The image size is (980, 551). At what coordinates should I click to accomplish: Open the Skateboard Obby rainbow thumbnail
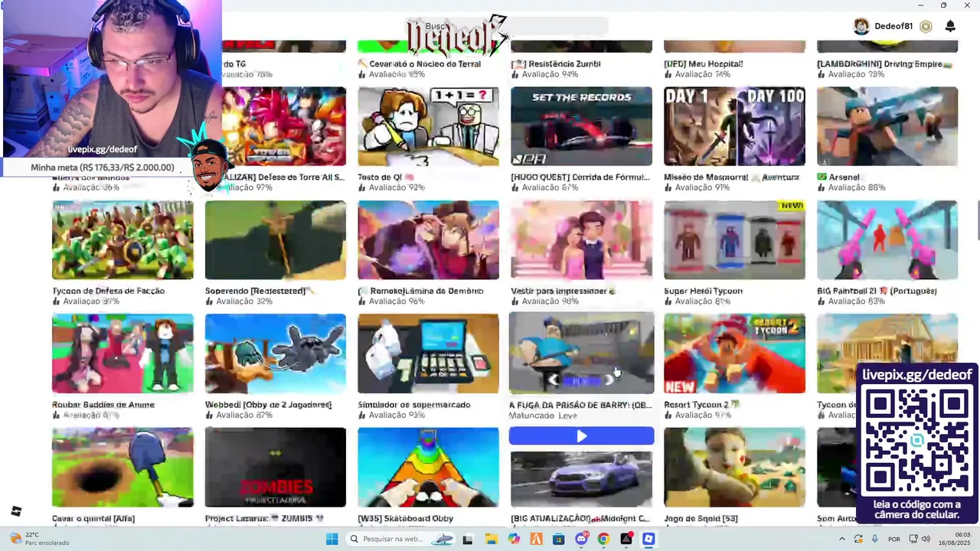point(428,468)
